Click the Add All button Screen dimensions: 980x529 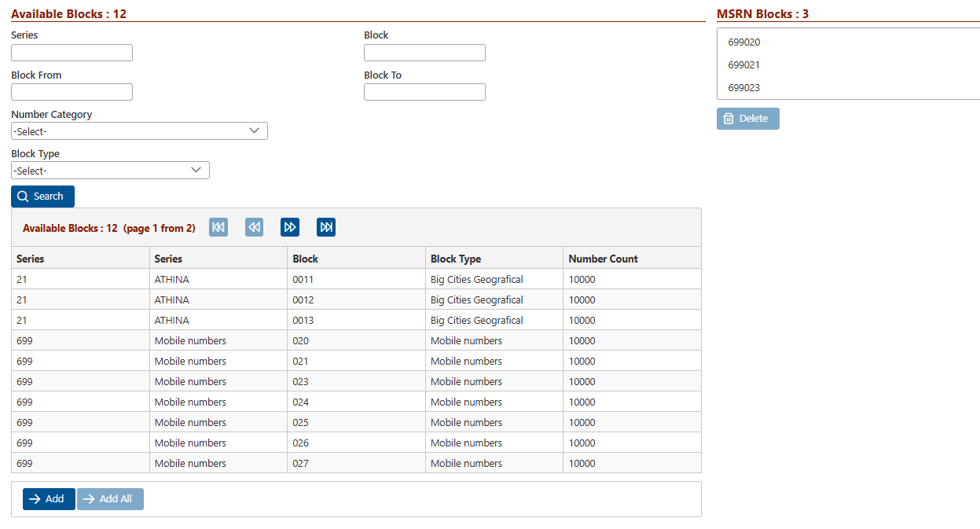[x=110, y=499]
